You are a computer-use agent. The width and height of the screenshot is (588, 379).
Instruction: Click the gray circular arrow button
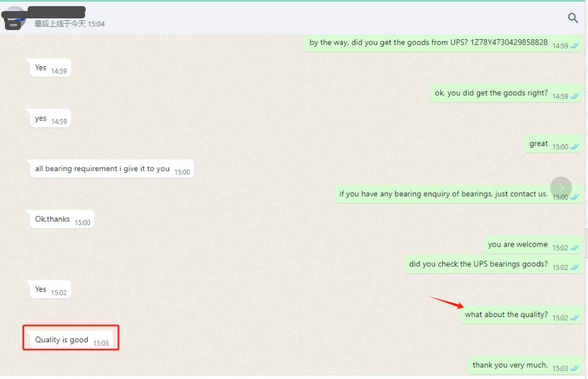pos(560,188)
